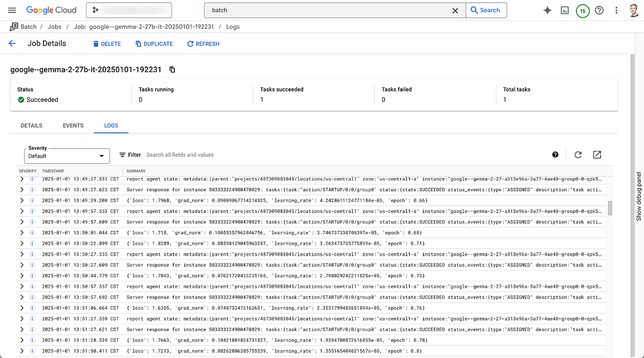Open logs in a new window
Screen dimensions: 644x358
click(x=597, y=154)
